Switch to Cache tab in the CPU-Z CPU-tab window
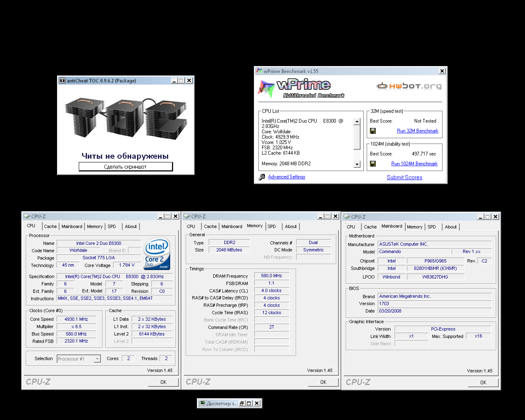Screen dimensions: 525x420 [x=50, y=226]
